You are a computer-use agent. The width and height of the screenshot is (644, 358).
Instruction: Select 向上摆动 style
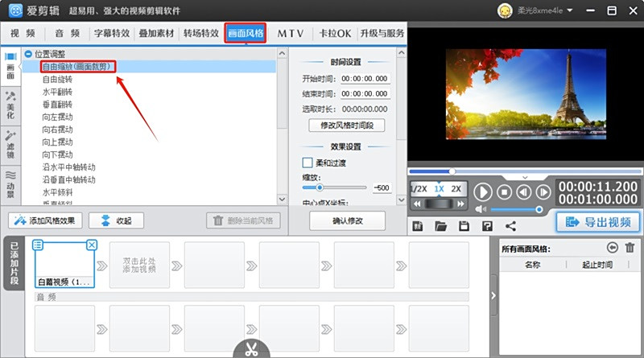point(57,142)
